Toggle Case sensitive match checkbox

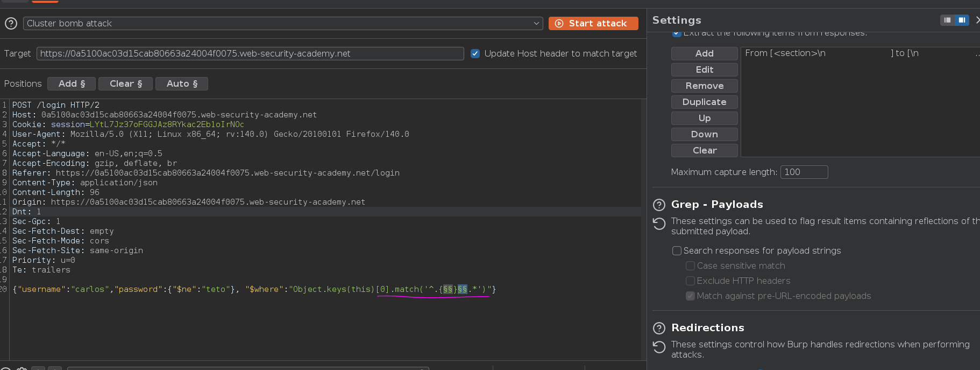click(x=690, y=266)
